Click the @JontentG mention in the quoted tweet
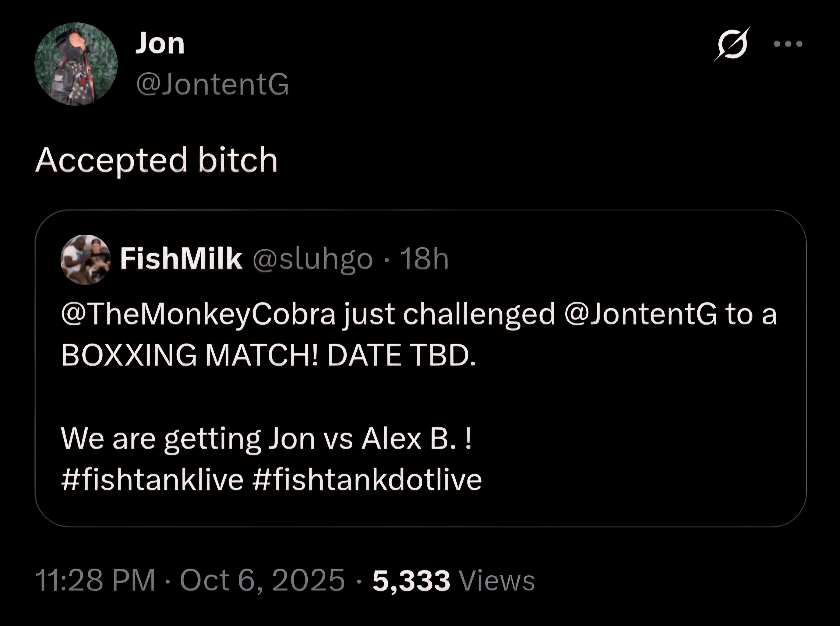Screen dimensions: 840x626 [x=641, y=314]
